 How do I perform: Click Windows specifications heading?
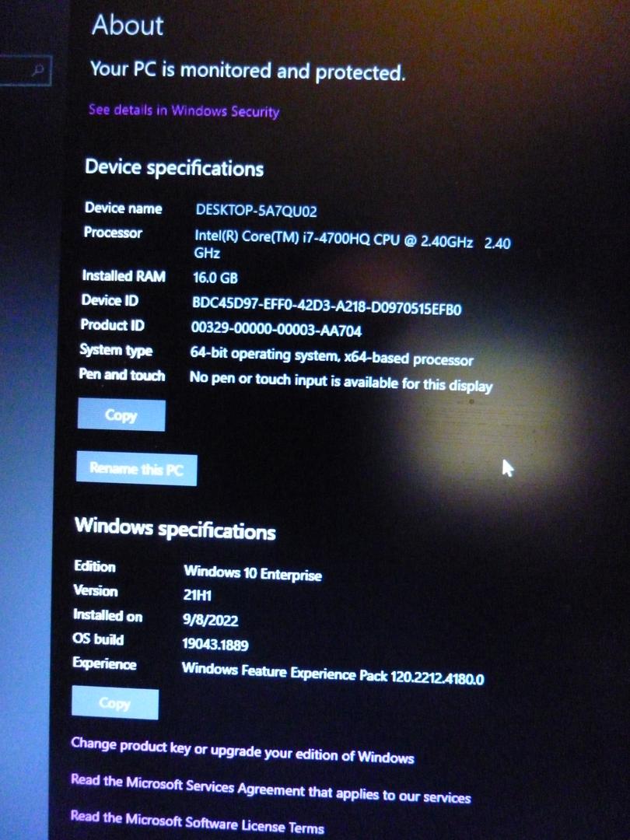175,529
